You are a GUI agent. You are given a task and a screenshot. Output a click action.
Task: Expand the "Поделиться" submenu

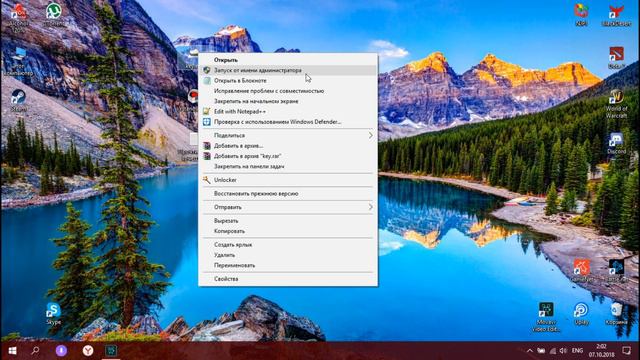tap(288, 135)
